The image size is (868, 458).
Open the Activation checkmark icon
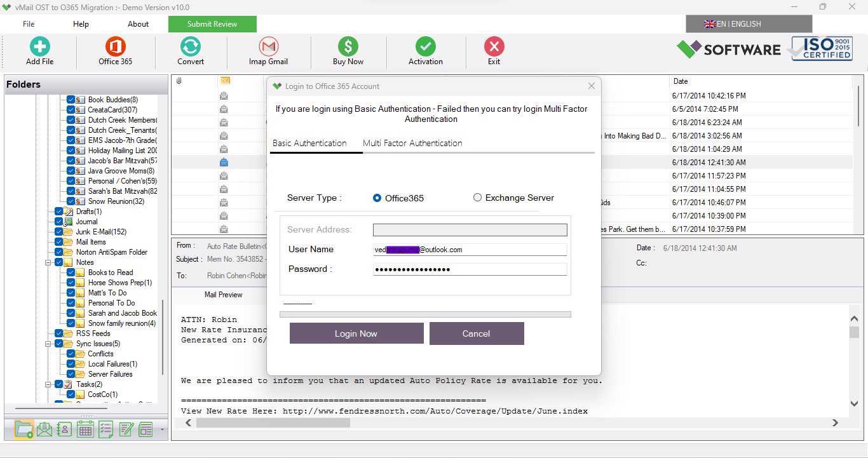point(426,47)
